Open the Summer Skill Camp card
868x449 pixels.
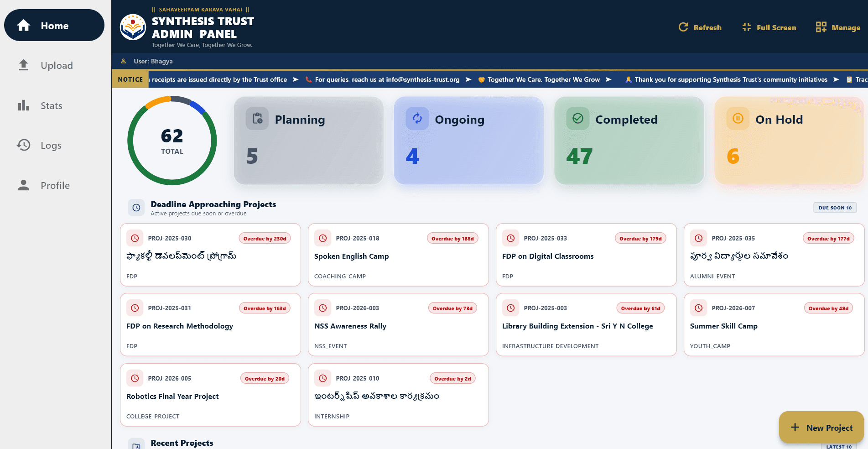click(774, 324)
